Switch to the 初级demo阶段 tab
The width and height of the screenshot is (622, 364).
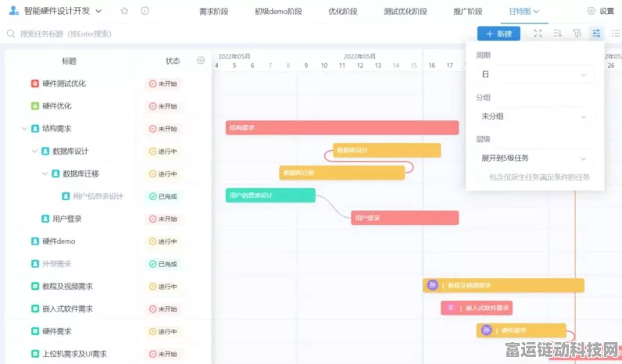[278, 12]
